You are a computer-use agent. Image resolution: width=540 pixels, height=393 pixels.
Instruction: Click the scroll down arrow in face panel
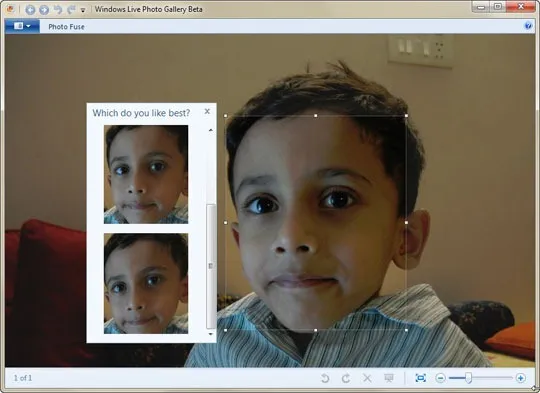(x=210, y=334)
